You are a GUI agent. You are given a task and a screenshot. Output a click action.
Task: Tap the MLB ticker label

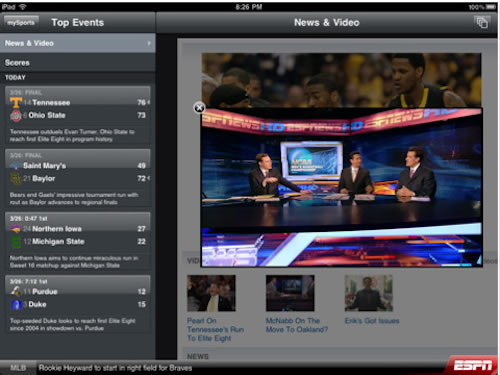coord(18,368)
